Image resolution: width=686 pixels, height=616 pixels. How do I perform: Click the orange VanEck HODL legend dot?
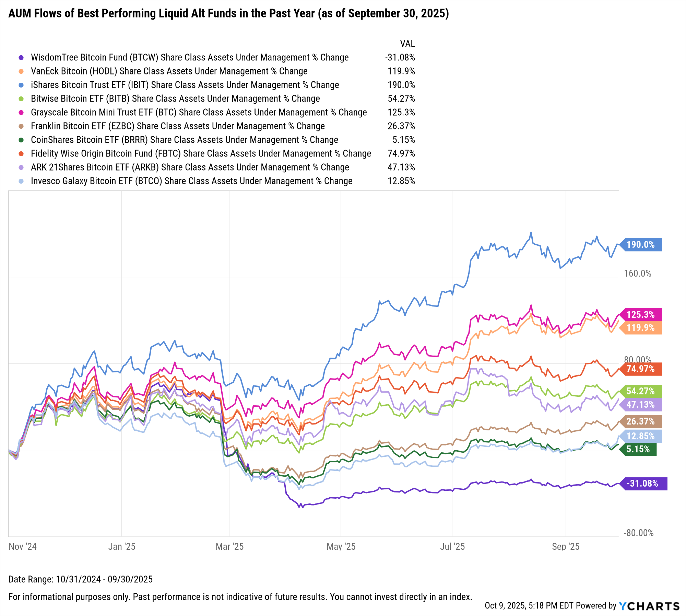(21, 71)
